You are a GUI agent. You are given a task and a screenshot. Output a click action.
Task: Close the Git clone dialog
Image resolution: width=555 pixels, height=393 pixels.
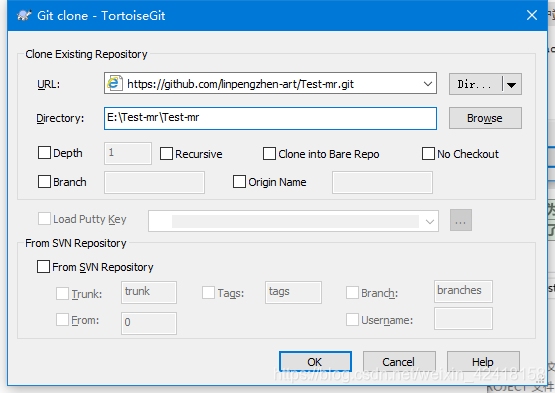tap(532, 15)
